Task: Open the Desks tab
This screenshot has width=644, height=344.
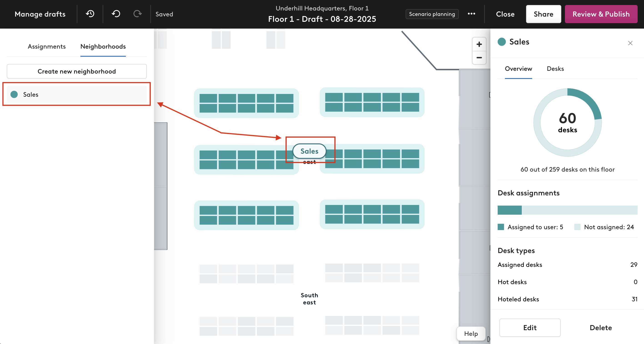Action: pos(555,69)
